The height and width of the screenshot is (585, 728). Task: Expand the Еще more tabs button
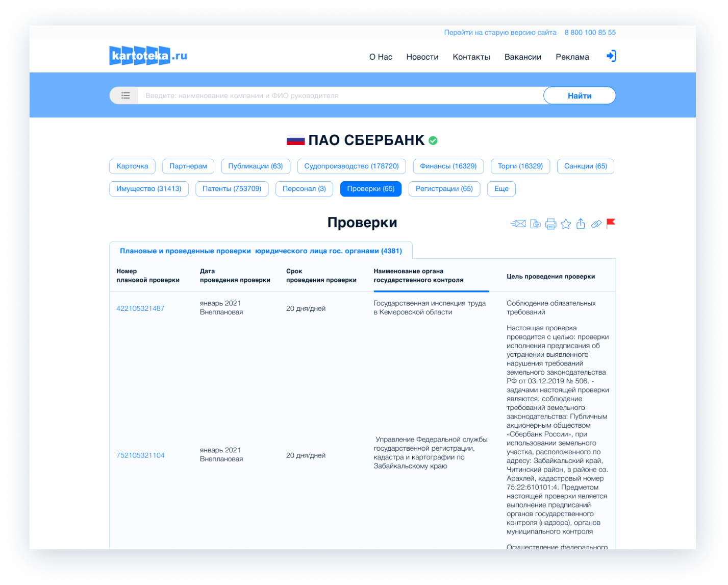coord(501,189)
